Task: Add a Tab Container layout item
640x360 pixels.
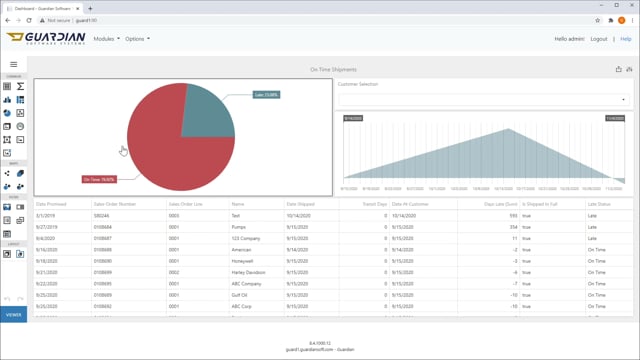Action: pos(20,254)
